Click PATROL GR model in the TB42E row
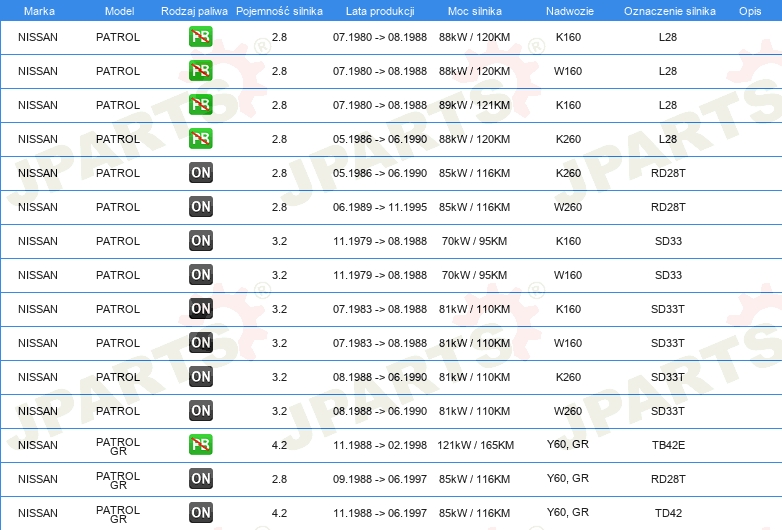This screenshot has height=530, width=782. pyautogui.click(x=118, y=446)
